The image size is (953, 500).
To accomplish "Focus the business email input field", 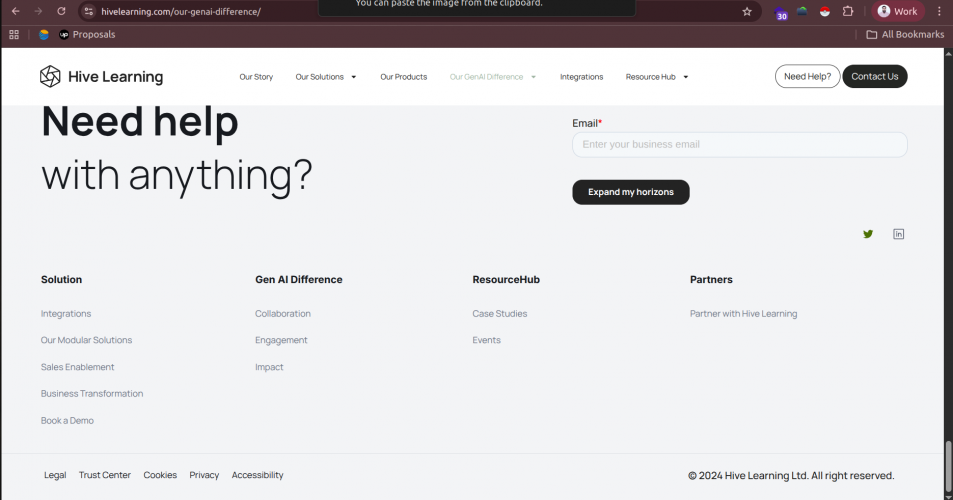I will pyautogui.click(x=740, y=145).
